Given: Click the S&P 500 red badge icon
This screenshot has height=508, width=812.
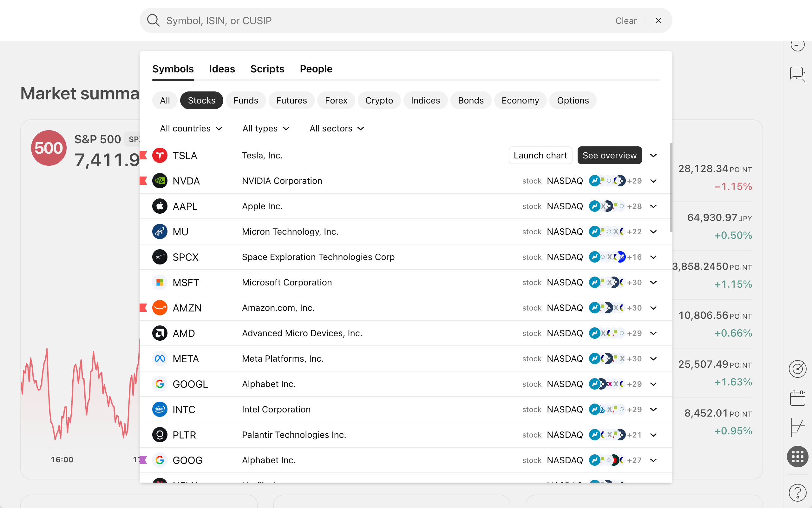Looking at the screenshot, I should 49,148.
